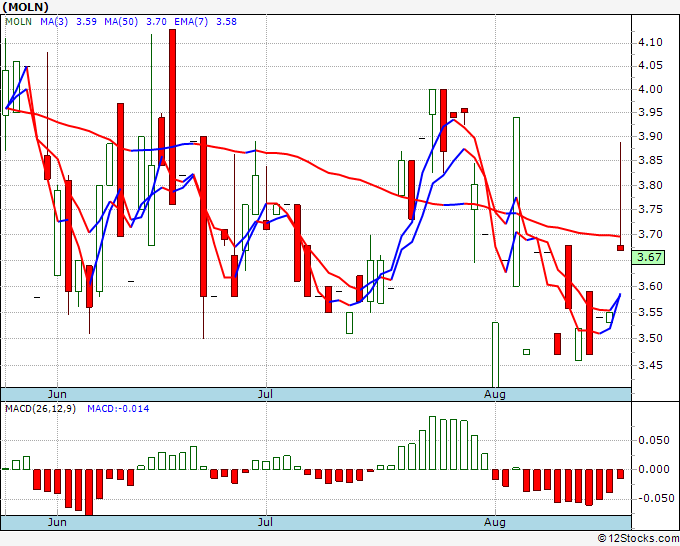
Task: Click the 4.10 price axis label
Action: (x=650, y=43)
